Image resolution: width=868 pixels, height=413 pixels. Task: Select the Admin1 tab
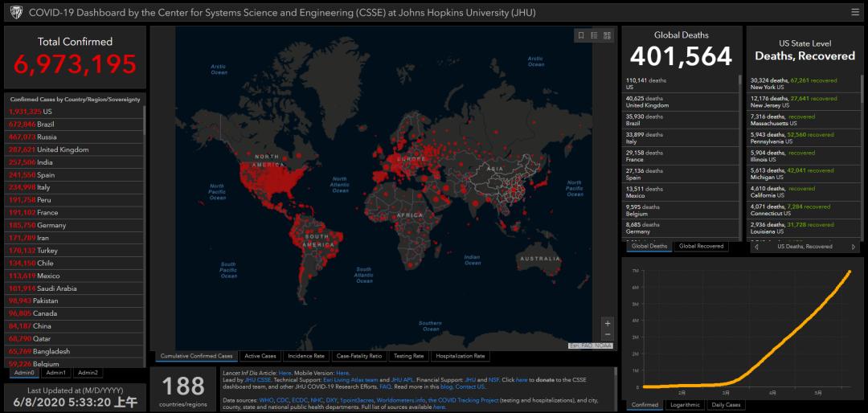[56, 373]
